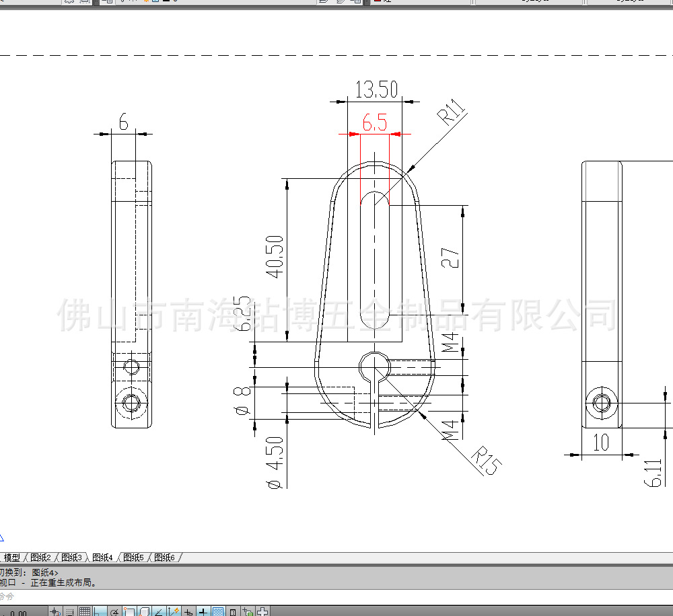673x616 pixels.
Task: Select the R15 radius dimension
Action: click(487, 460)
